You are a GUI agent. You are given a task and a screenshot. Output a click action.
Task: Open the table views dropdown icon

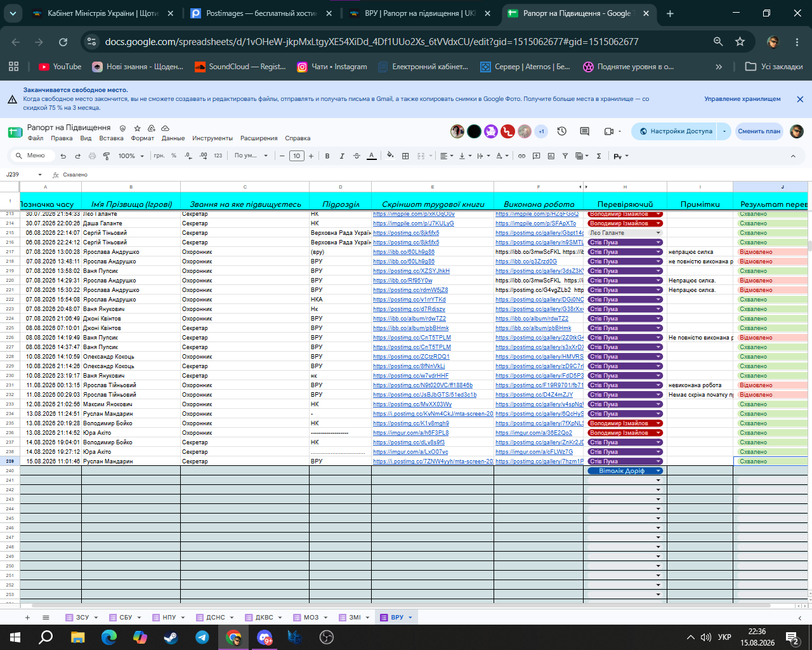[x=582, y=156]
